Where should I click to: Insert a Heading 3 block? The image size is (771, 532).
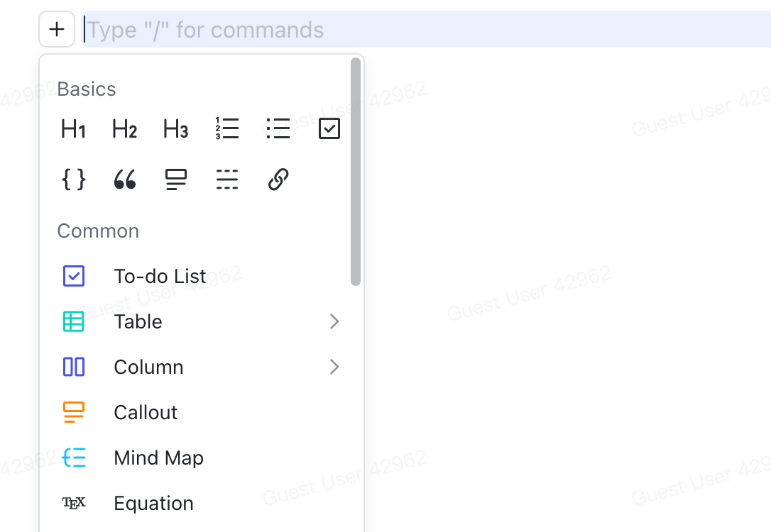tap(176, 129)
